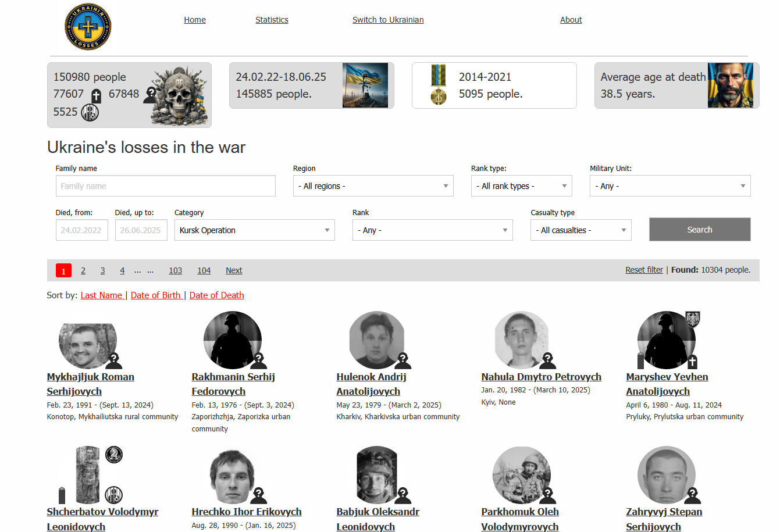This screenshot has width=780, height=532.
Task: Click the missing badge on Nahula Dmytro's photo
Action: 548,361
